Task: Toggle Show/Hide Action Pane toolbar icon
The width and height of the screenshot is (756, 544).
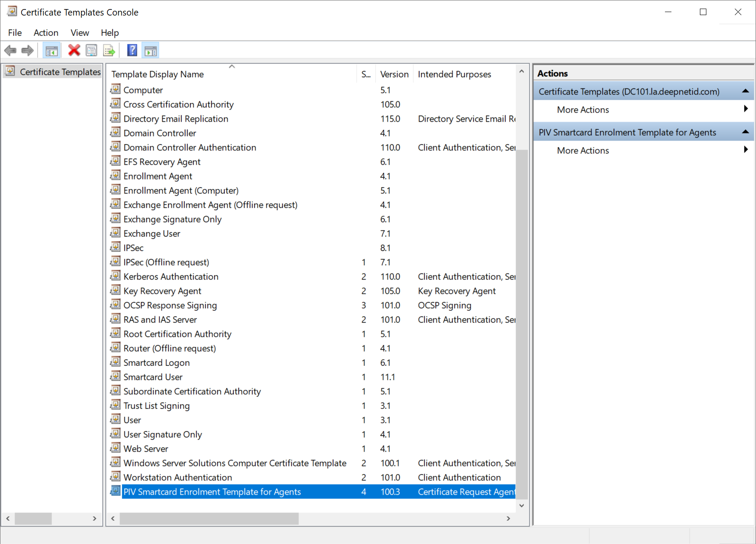Action: [151, 51]
